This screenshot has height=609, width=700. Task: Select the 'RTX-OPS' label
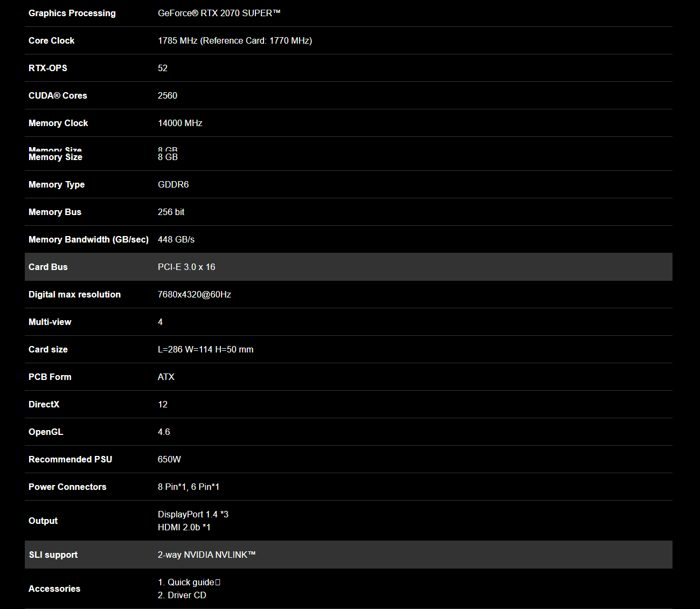pos(48,68)
